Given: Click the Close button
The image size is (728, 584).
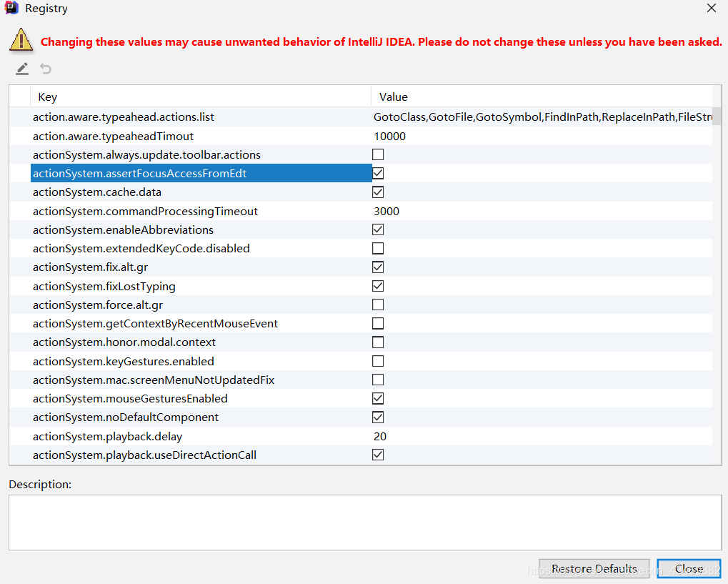Looking at the screenshot, I should (x=689, y=569).
